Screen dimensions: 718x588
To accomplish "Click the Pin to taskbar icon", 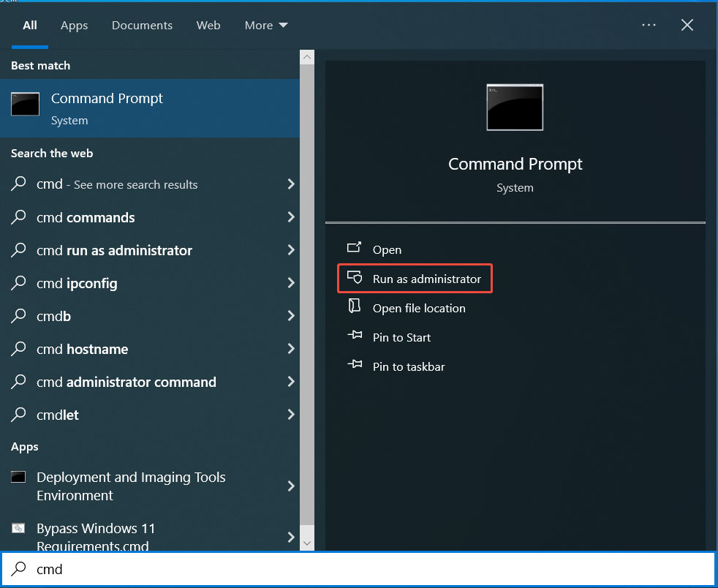I will coord(356,366).
